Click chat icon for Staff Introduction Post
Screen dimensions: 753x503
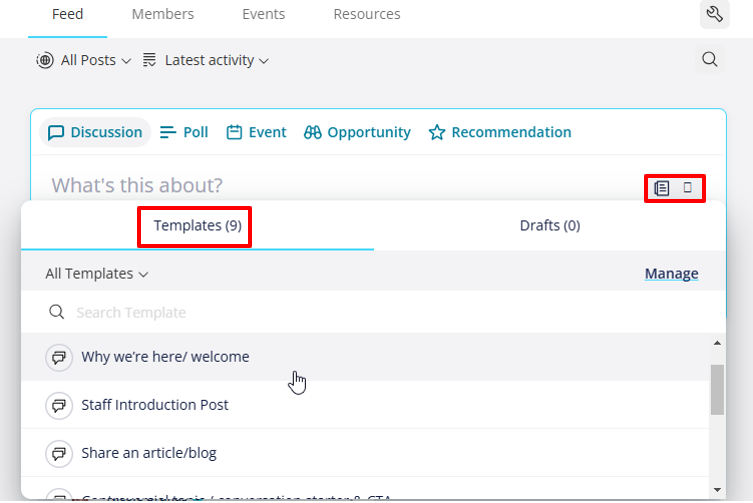tap(59, 405)
